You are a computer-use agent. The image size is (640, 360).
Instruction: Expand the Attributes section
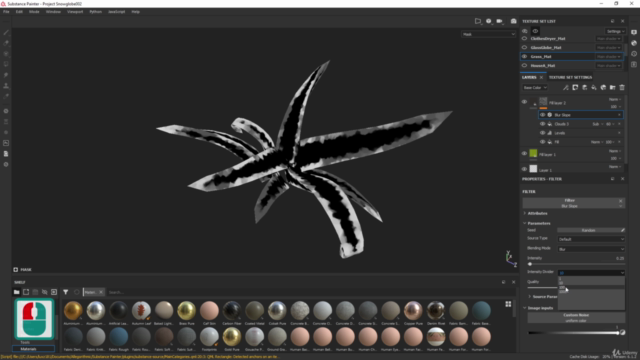coord(525,213)
